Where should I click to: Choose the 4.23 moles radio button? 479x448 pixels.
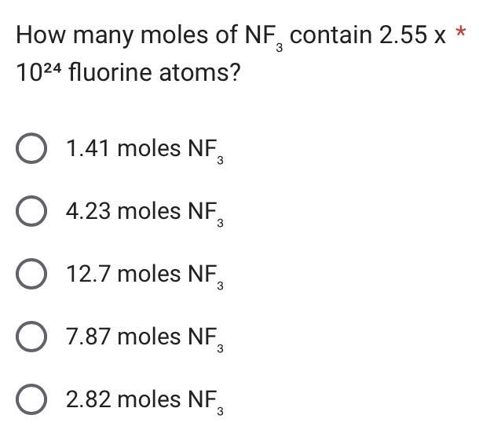click(31, 212)
